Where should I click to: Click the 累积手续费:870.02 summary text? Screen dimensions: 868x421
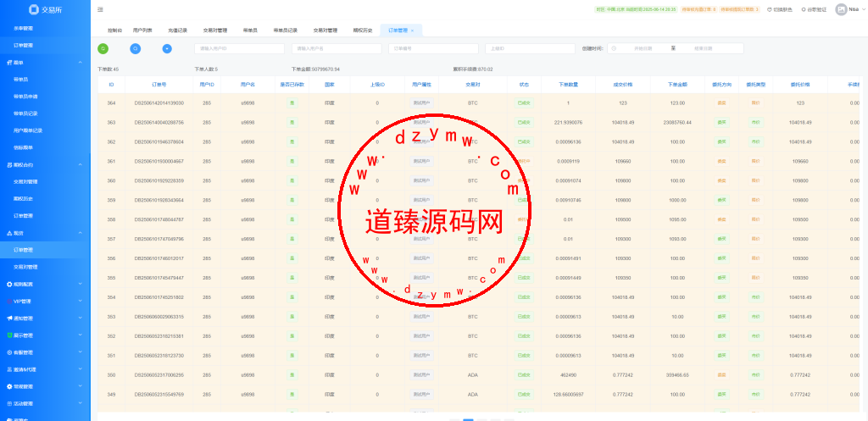coord(473,69)
